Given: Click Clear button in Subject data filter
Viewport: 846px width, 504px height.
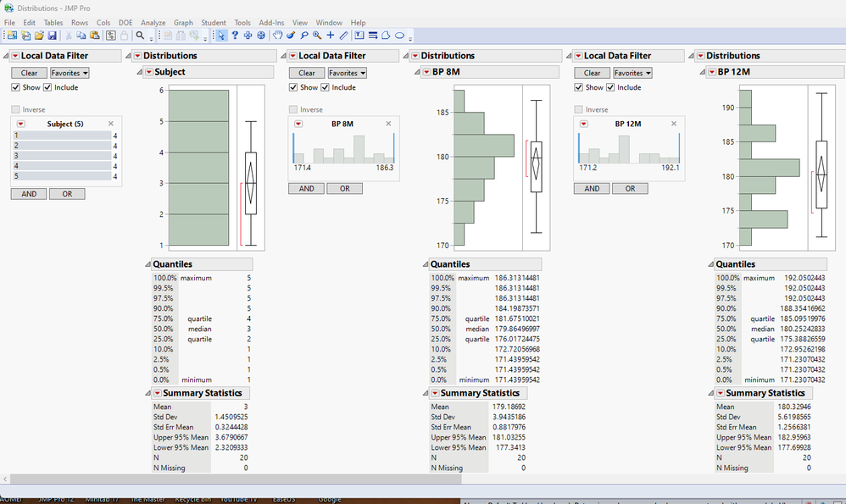Looking at the screenshot, I should tap(29, 73).
